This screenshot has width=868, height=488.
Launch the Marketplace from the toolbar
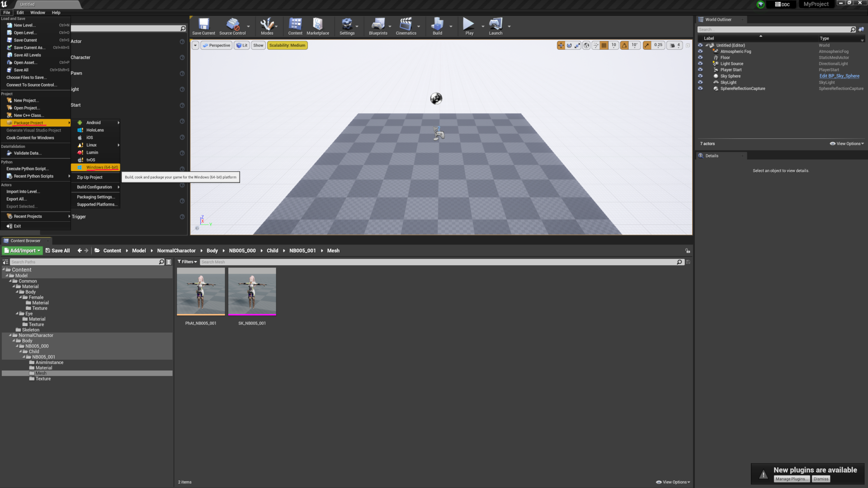(318, 26)
